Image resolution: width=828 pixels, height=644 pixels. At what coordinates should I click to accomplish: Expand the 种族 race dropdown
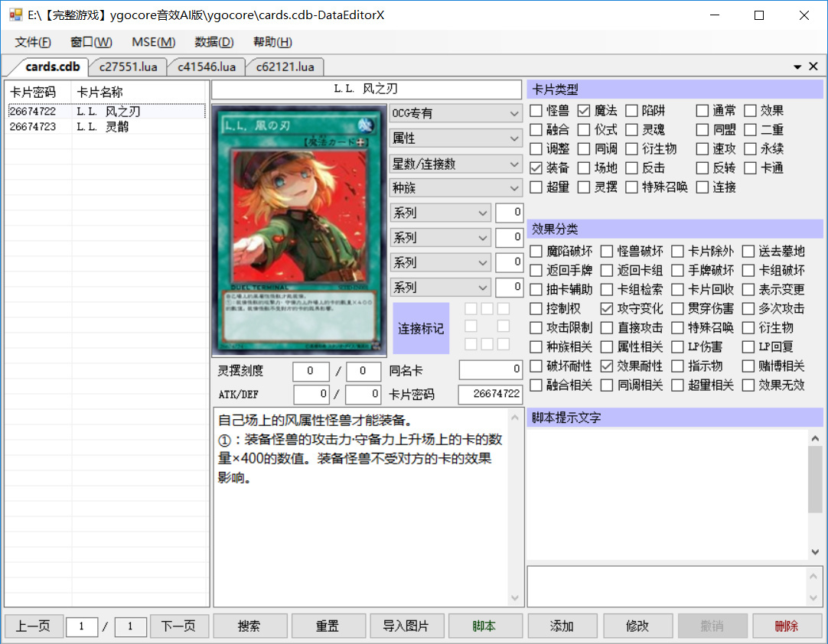456,188
